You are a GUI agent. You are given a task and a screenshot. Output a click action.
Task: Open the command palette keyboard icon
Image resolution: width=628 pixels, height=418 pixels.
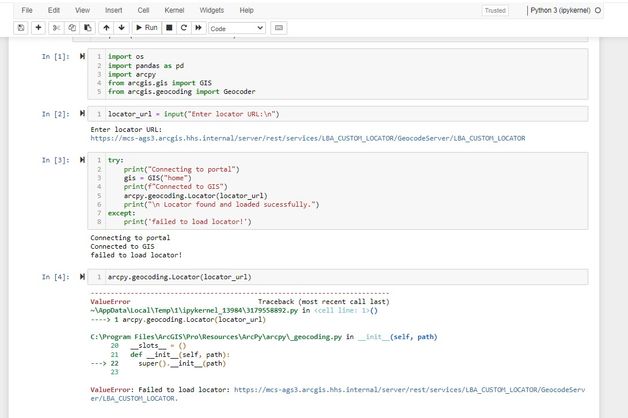[x=277, y=27]
